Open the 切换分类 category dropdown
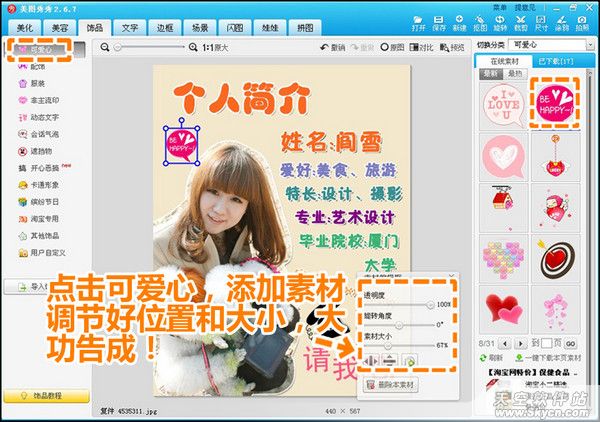The width and height of the screenshot is (600, 422). click(x=551, y=45)
